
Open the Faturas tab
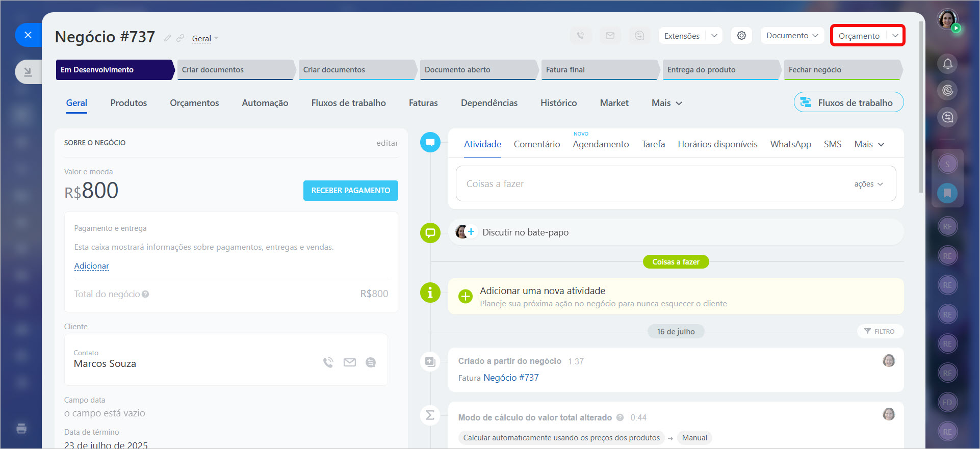tap(423, 103)
